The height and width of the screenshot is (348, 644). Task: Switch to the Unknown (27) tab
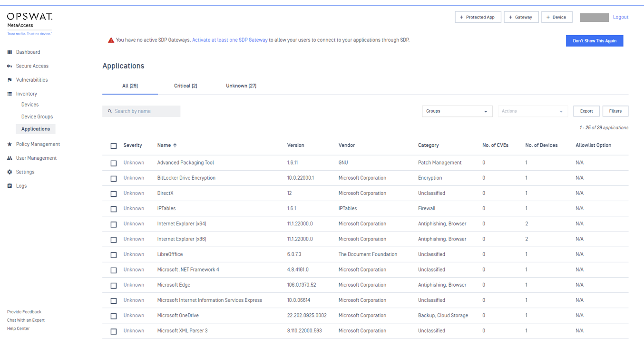(x=241, y=86)
